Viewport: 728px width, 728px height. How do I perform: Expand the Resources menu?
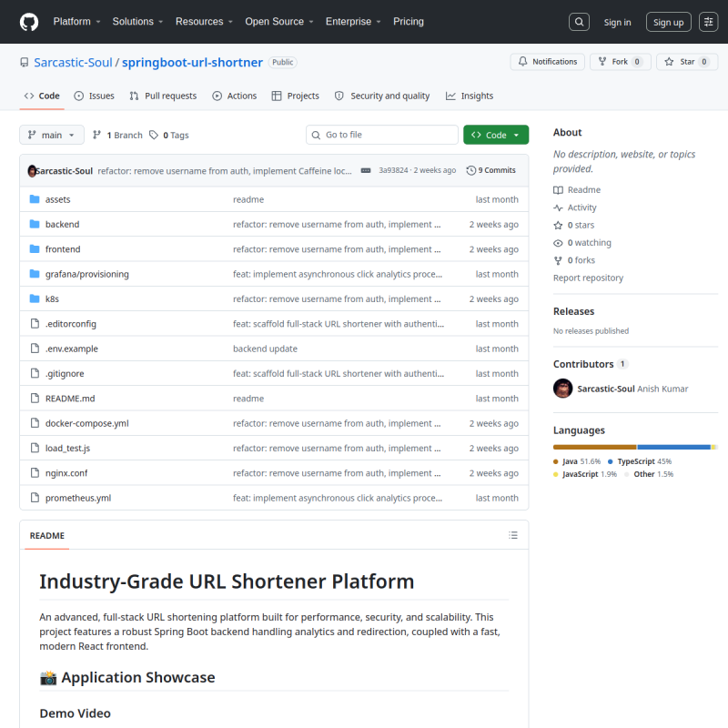tap(204, 21)
